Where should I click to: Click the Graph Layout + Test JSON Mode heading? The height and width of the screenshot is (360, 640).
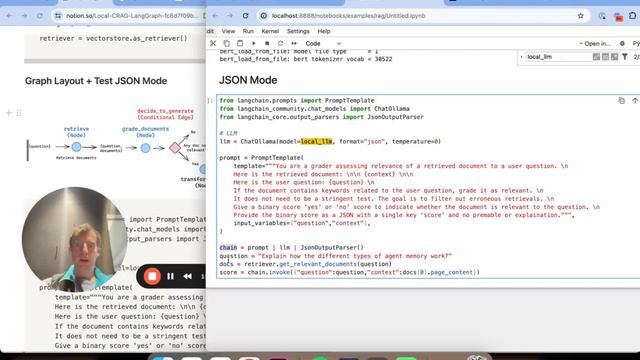point(96,81)
